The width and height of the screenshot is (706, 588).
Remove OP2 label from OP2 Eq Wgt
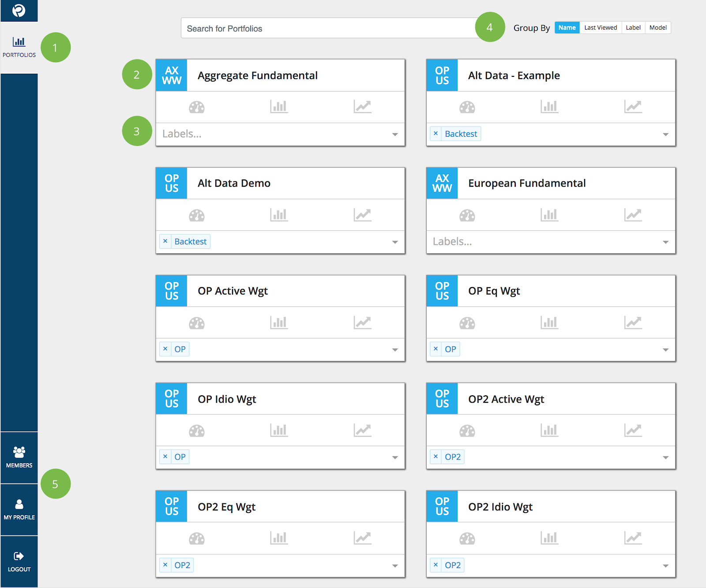point(165,565)
